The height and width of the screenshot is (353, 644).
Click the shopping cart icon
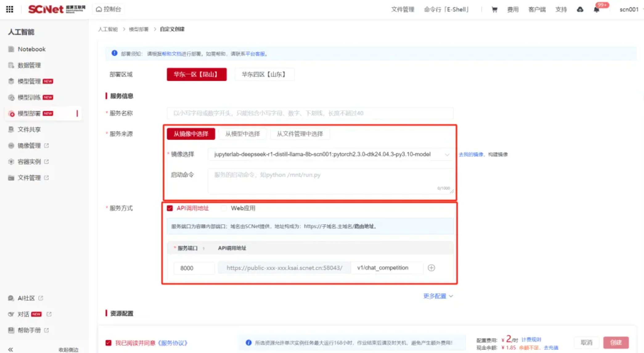coord(494,10)
